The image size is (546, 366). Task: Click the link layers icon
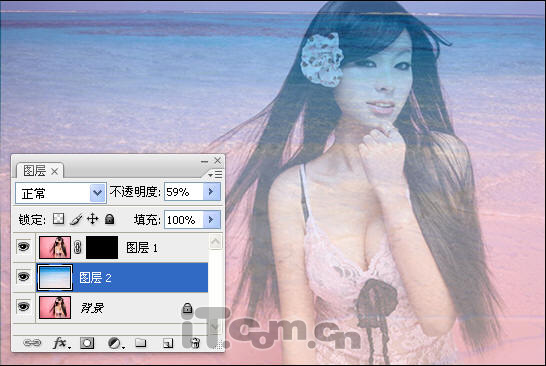[32, 343]
